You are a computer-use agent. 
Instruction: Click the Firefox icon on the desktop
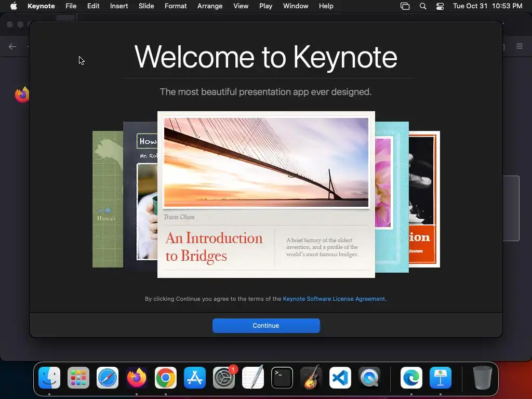pos(22,95)
